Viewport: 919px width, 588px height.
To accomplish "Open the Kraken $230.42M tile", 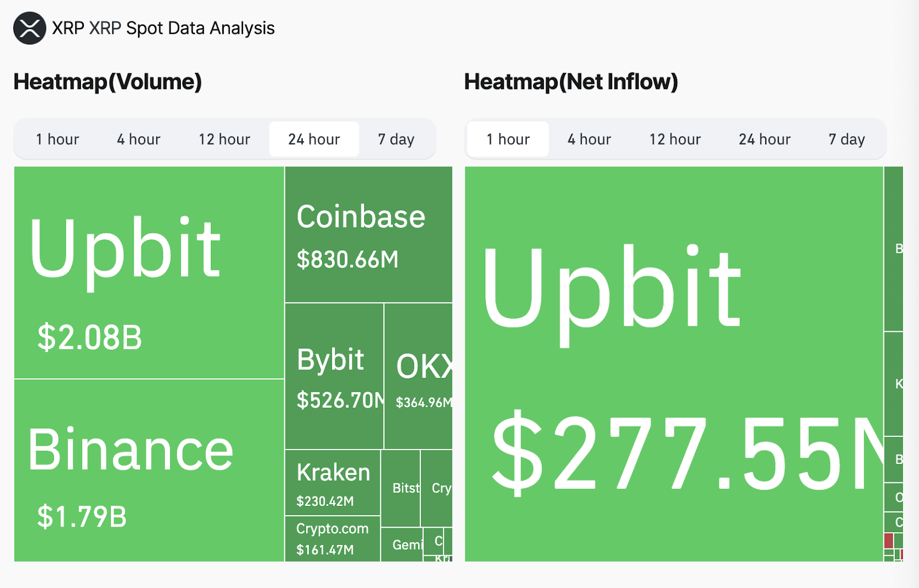I will [333, 482].
